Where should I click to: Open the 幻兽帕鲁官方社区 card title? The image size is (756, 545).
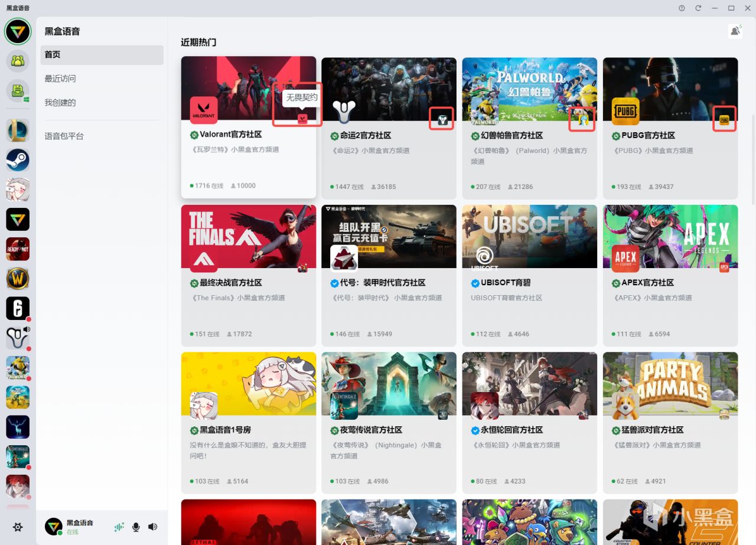click(x=511, y=136)
